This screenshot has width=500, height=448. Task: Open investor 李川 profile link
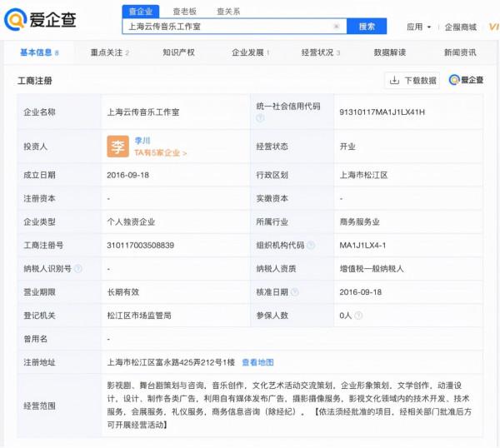click(142, 140)
